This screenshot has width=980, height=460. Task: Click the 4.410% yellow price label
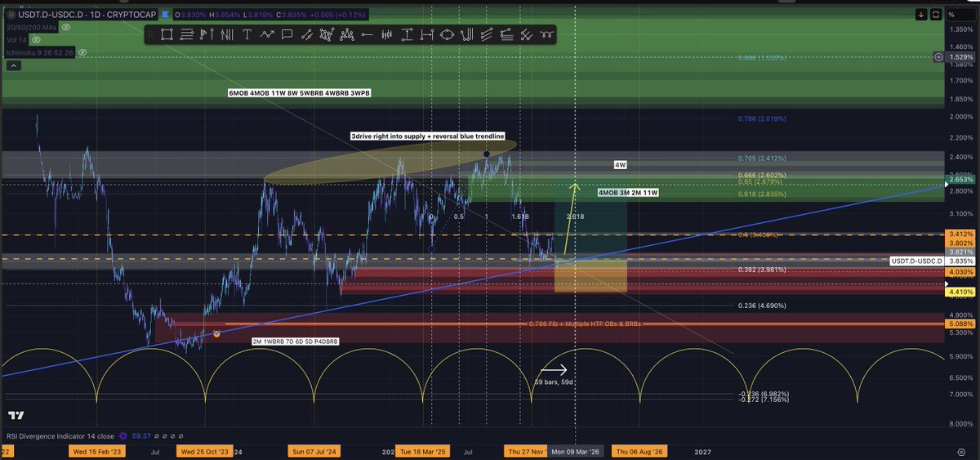tap(960, 291)
